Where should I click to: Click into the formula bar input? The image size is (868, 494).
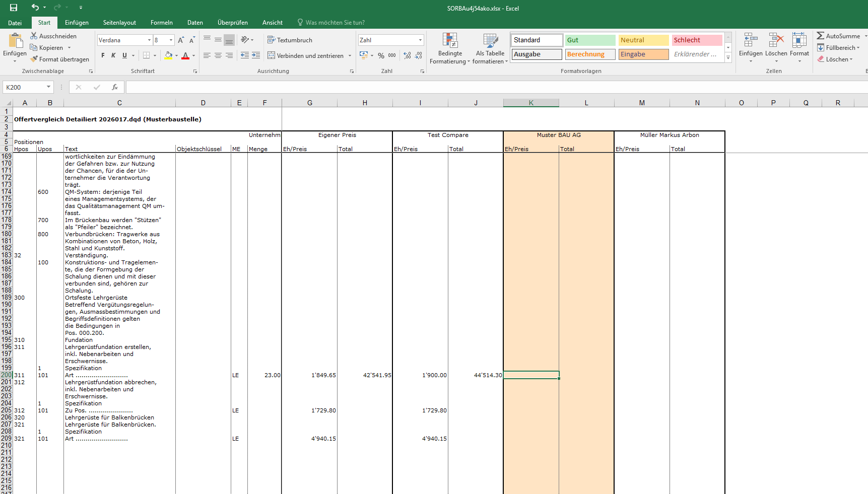(496, 87)
